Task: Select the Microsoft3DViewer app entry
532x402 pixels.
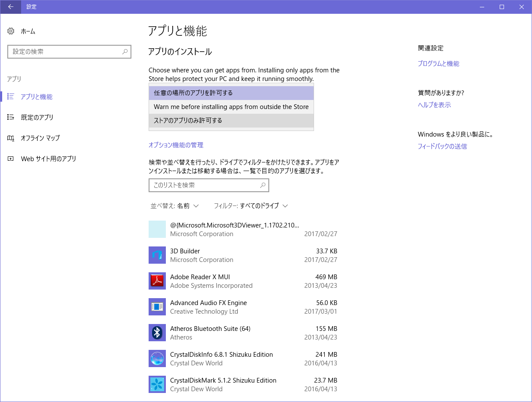Action: tap(243, 229)
